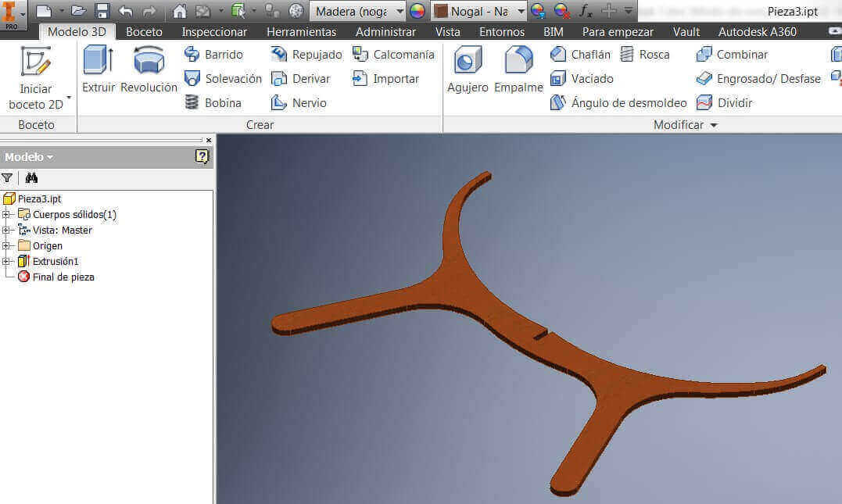
Task: Switch to the Boceto tab
Action: 144,32
